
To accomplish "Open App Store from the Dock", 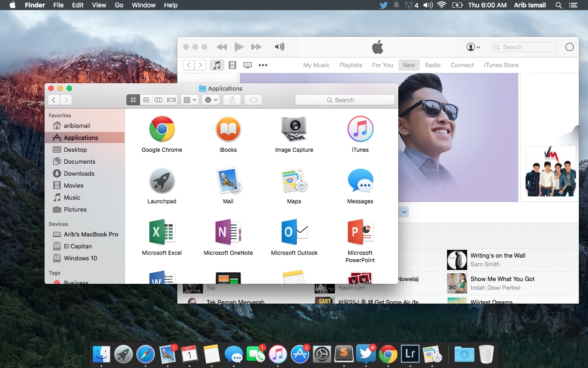I will (300, 354).
